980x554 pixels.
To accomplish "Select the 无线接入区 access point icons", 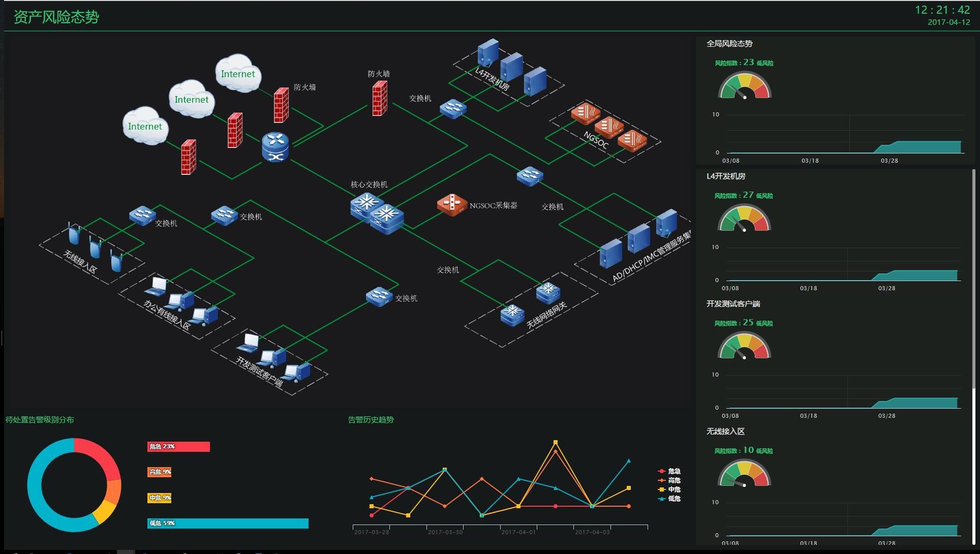I will click(x=96, y=247).
